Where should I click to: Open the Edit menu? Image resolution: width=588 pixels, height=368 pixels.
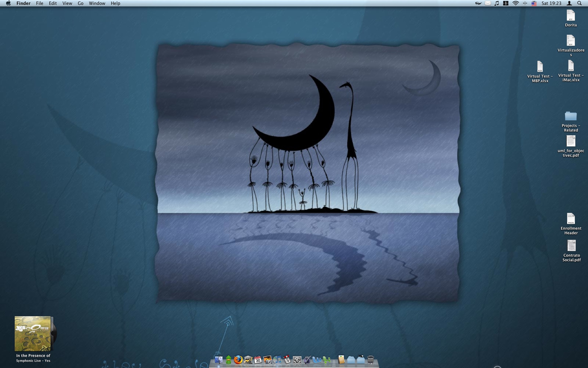point(53,3)
